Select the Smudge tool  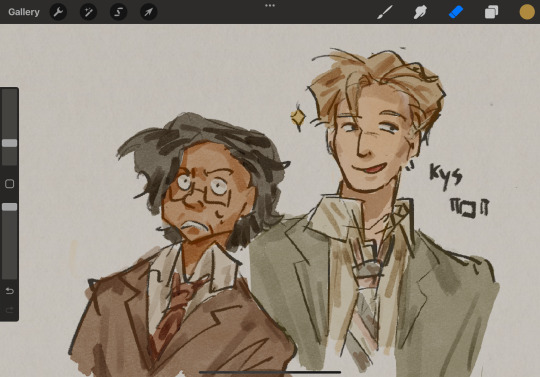(420, 12)
